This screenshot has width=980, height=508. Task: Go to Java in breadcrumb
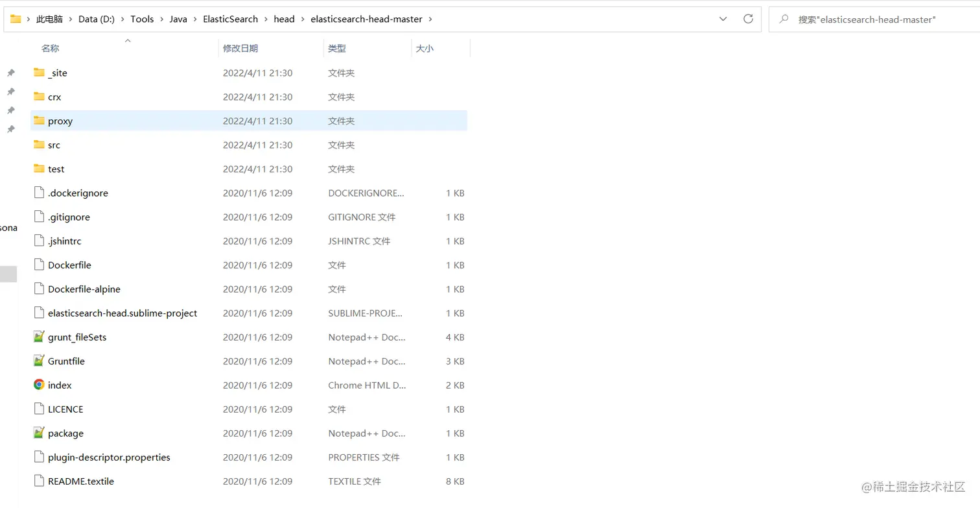pyautogui.click(x=178, y=19)
